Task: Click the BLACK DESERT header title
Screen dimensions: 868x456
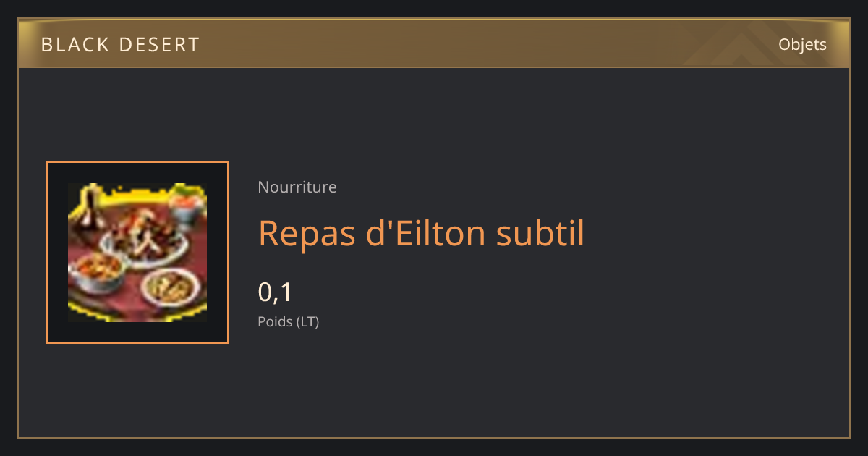Action: pyautogui.click(x=120, y=45)
